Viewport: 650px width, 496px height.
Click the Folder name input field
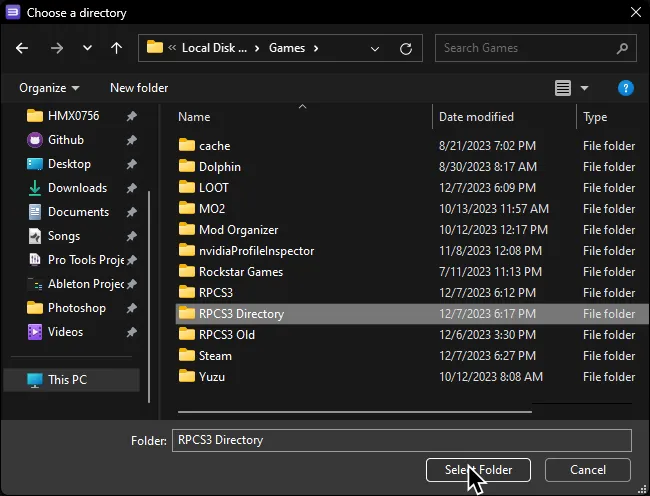pyautogui.click(x=402, y=440)
